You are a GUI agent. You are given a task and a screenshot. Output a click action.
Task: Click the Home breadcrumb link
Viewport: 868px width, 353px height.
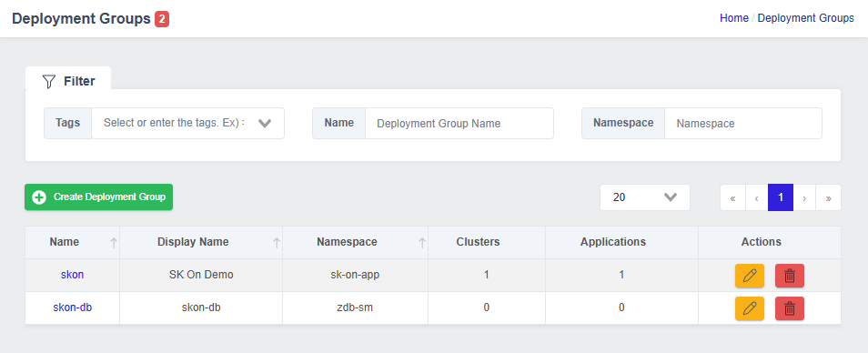[734, 18]
